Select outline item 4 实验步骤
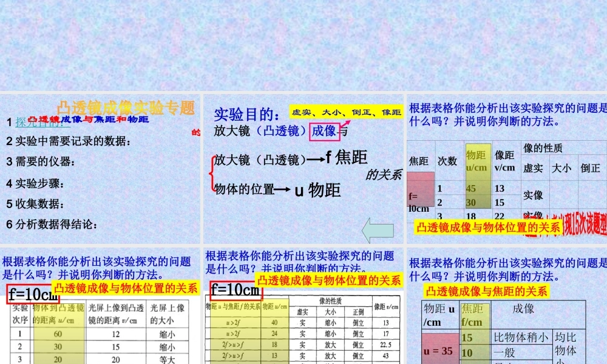The height and width of the screenshot is (364, 607). coord(35,183)
